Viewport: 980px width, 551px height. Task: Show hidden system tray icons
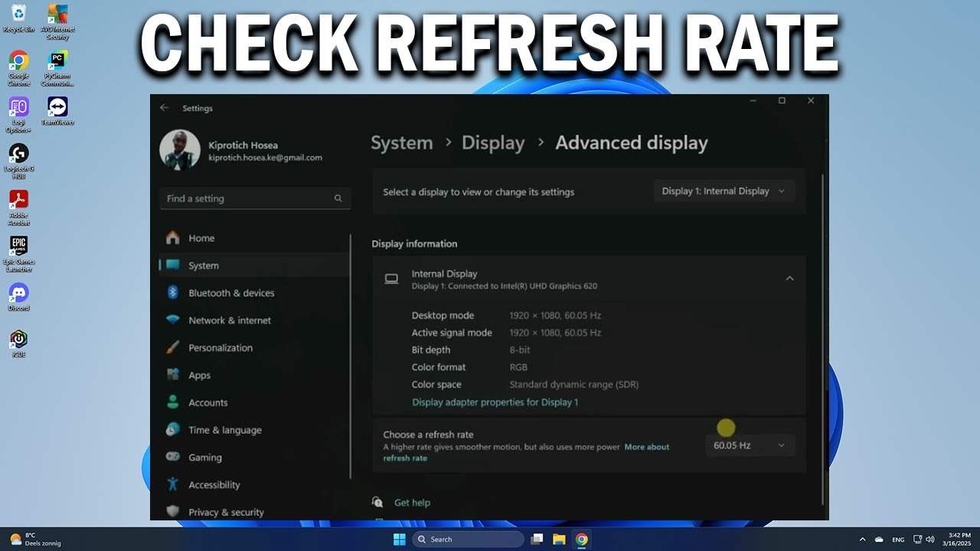(863, 540)
